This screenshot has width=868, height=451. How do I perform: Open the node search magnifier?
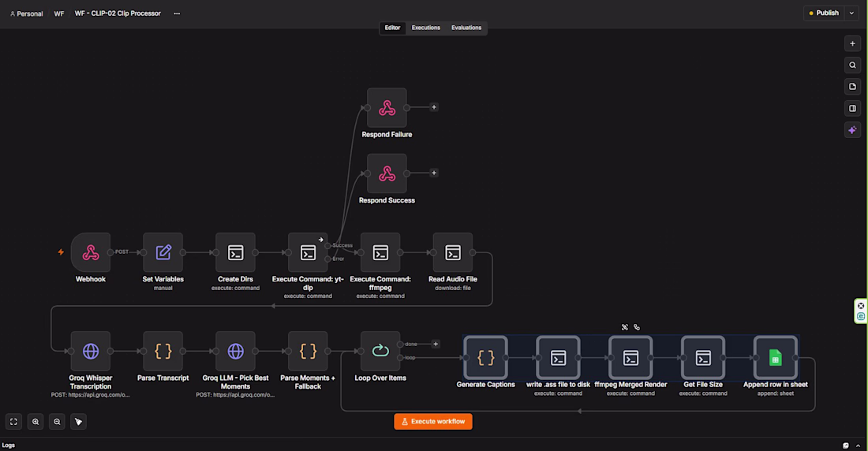(x=852, y=65)
